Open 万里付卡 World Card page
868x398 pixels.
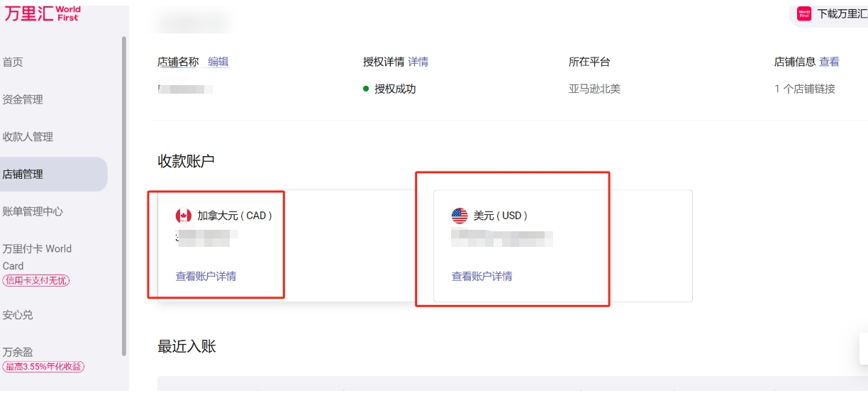coord(37,257)
